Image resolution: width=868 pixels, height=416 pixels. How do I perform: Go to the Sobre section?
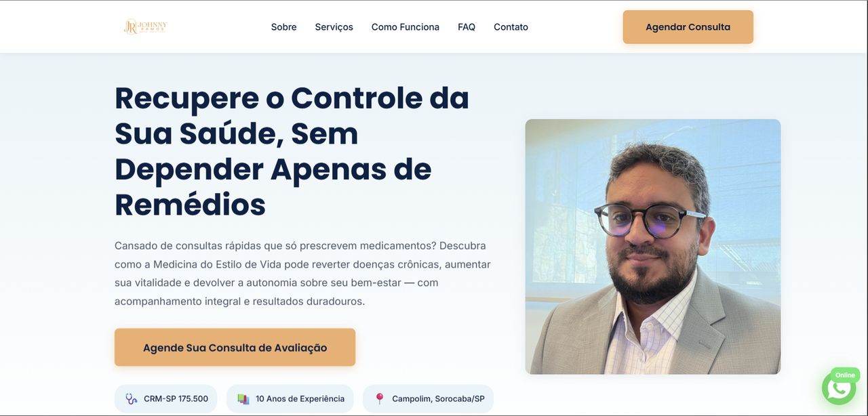point(283,27)
